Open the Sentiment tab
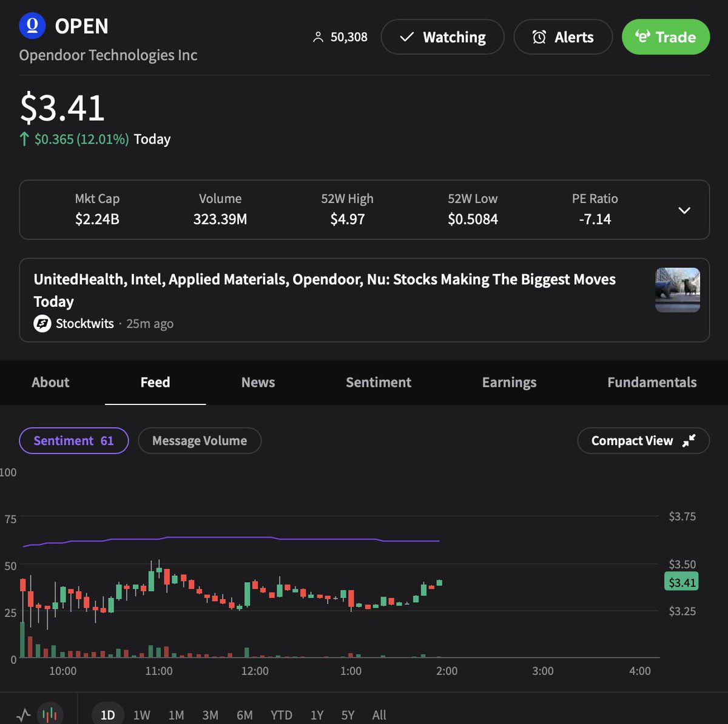The width and height of the screenshot is (728, 724). pyautogui.click(x=379, y=382)
